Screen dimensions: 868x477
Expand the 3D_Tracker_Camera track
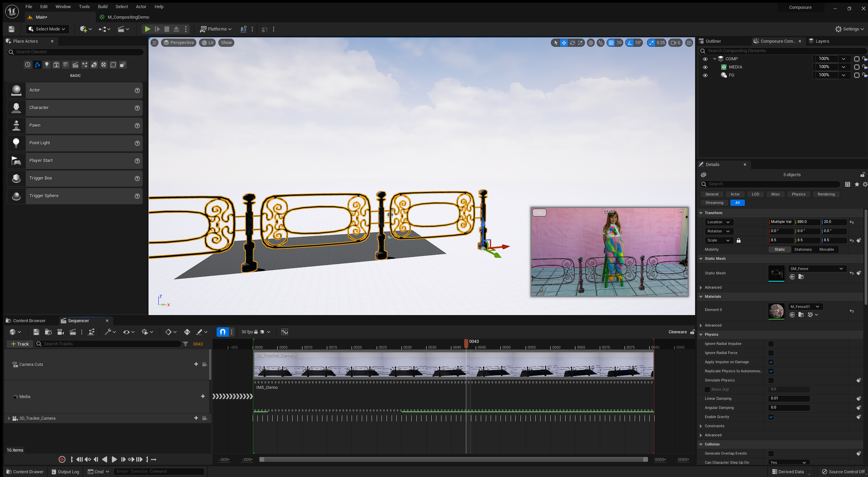pos(9,418)
